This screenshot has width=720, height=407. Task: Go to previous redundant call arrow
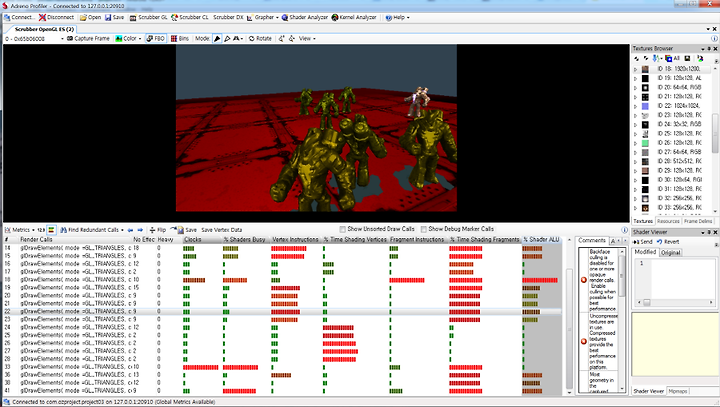pos(130,230)
